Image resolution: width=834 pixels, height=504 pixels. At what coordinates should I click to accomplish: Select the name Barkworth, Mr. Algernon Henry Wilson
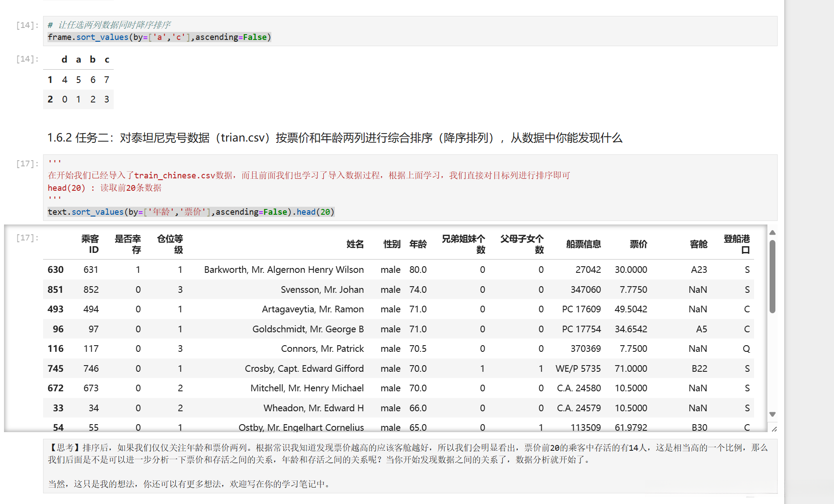[284, 270]
